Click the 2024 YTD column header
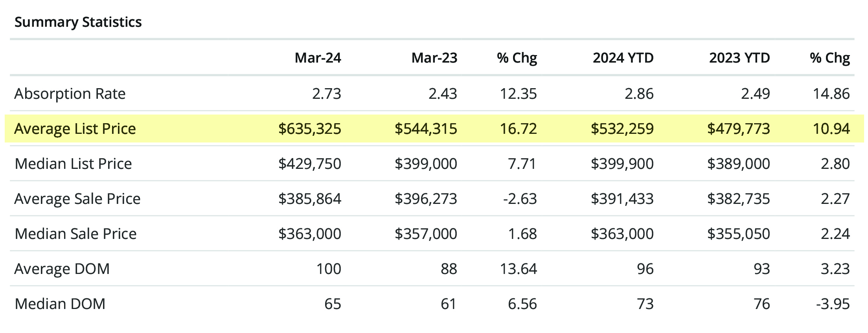868x333 pixels. (623, 58)
